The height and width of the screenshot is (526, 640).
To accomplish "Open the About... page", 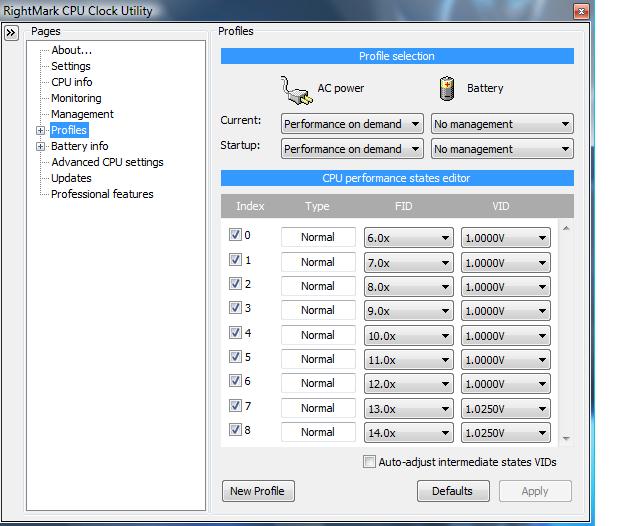I will tap(71, 50).
